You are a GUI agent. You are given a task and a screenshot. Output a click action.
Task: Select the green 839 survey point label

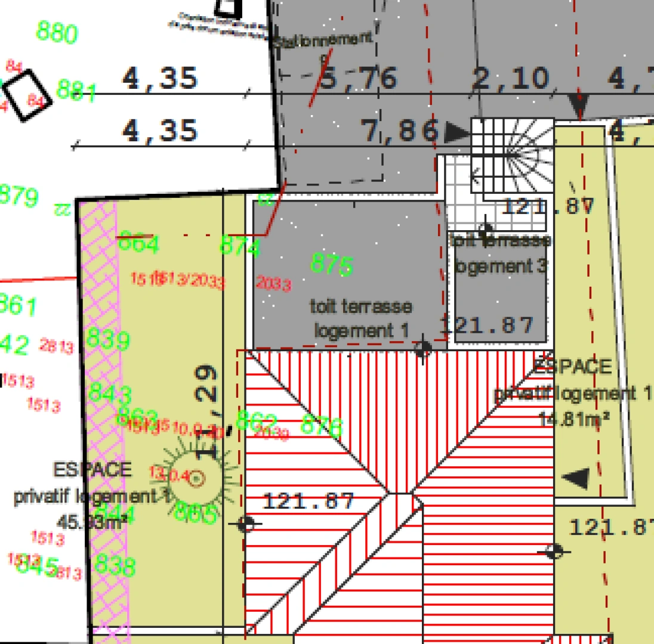tap(109, 340)
